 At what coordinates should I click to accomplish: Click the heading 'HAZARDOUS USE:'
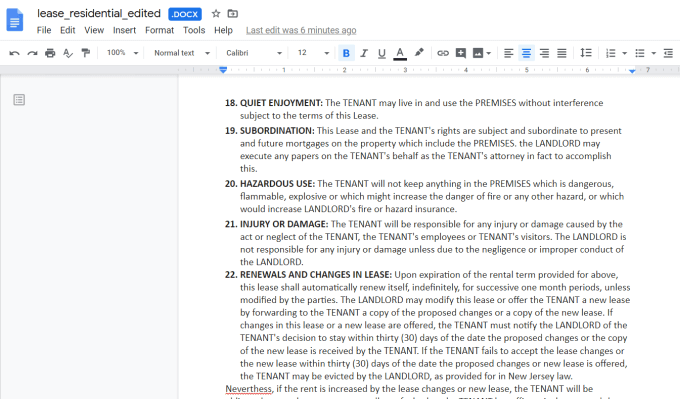(278, 183)
